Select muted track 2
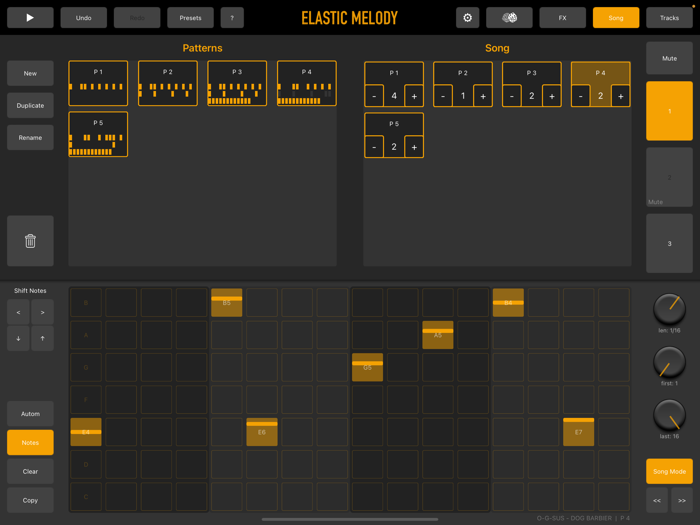Image resolution: width=700 pixels, height=525 pixels. (669, 177)
